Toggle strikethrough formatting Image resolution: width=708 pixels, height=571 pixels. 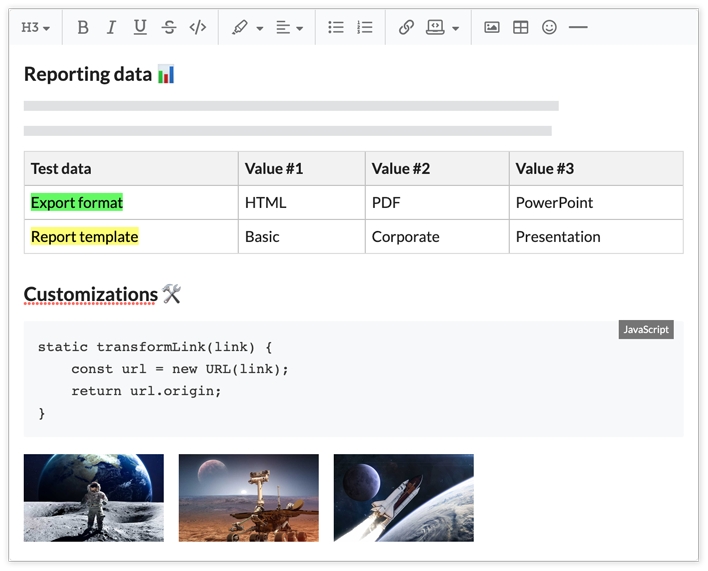click(169, 28)
